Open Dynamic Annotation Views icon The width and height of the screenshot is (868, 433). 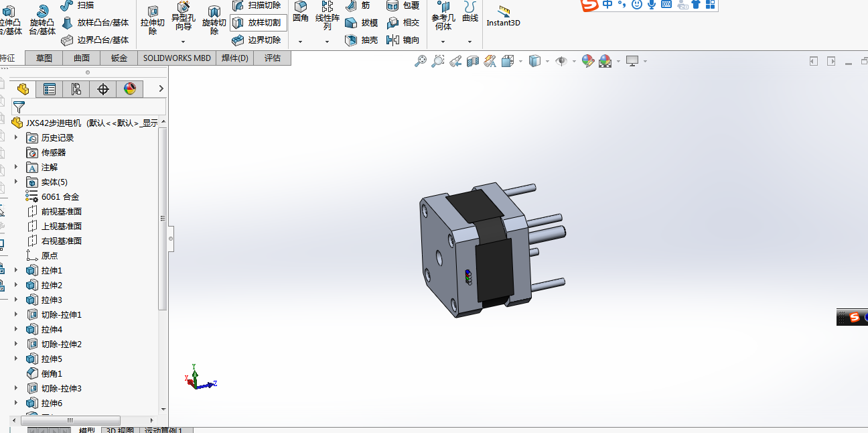point(490,61)
